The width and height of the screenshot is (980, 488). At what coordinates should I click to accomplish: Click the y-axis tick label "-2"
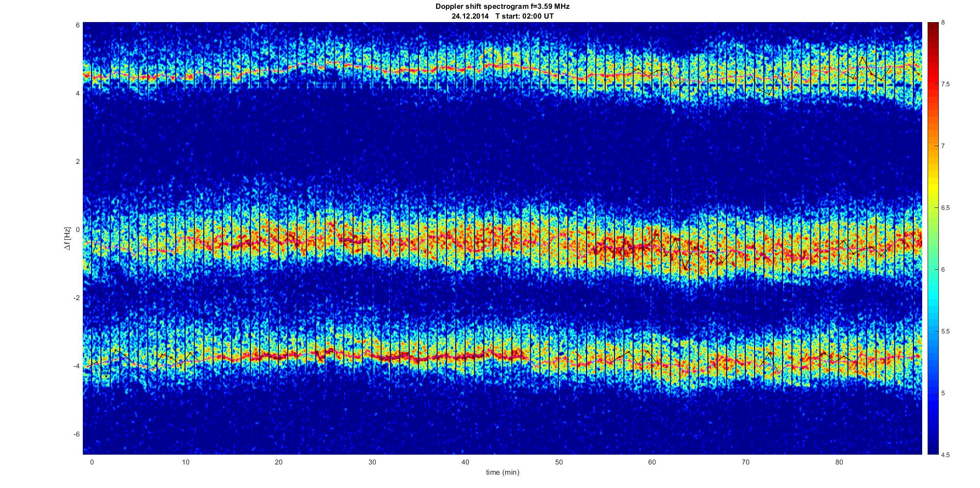[x=77, y=298]
